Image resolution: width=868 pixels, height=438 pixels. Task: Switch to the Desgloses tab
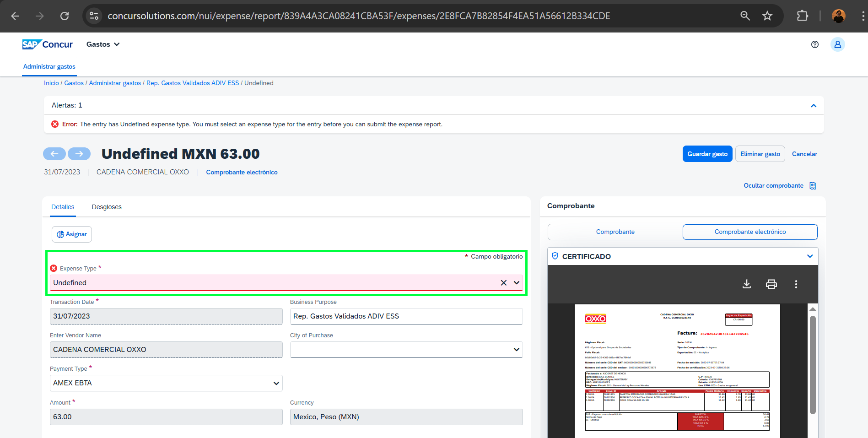coord(107,207)
